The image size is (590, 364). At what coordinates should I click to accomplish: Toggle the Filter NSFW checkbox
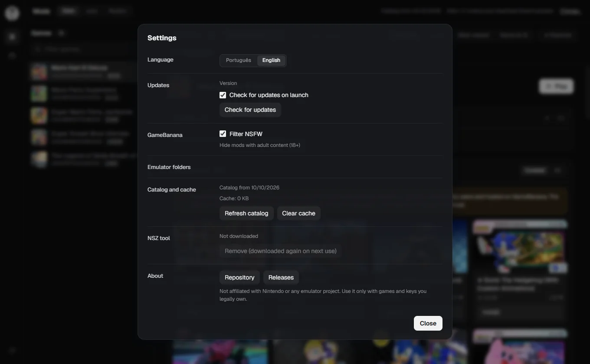(223, 134)
